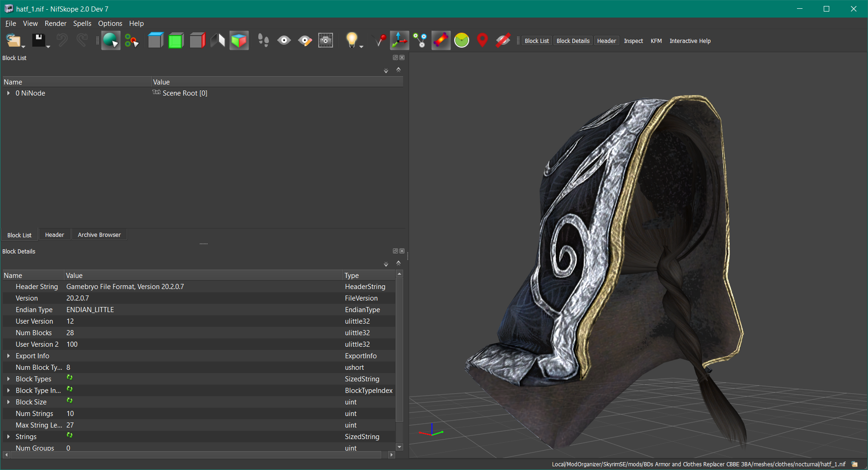Switch to Top view blue cube
Viewport: 868px width, 470px height.
click(156, 41)
